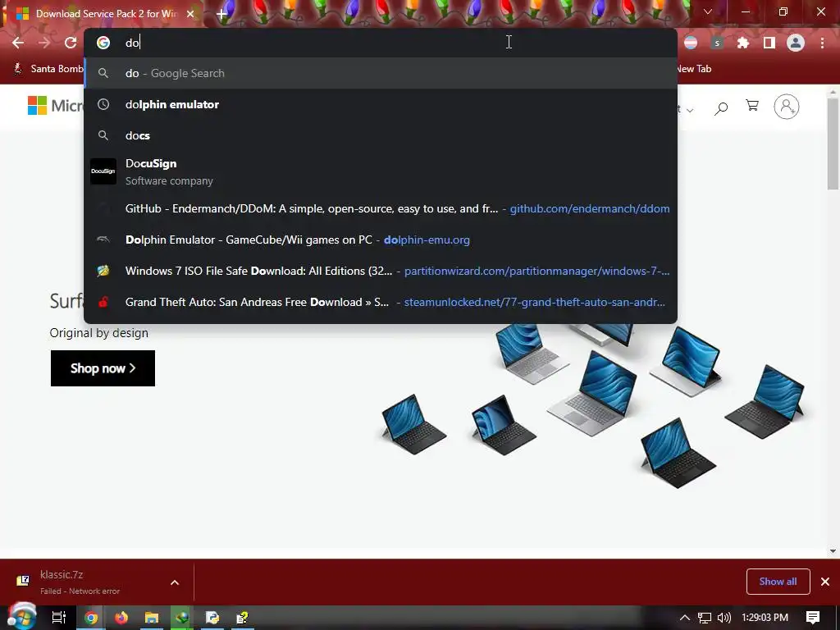Open the Santa Bomb bookmark
The height and width of the screenshot is (630, 840).
point(48,69)
